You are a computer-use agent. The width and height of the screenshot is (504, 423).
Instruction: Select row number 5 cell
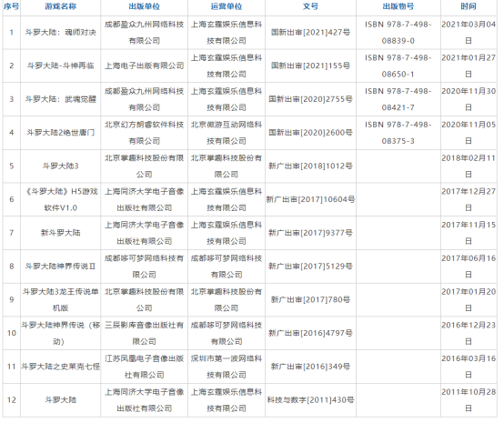[x=12, y=166]
